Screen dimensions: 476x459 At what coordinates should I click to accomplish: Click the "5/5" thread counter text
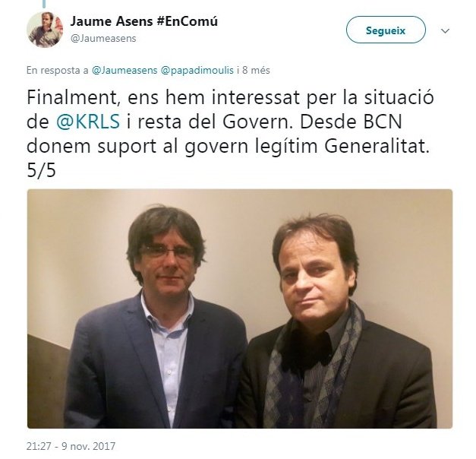pyautogui.click(x=41, y=170)
